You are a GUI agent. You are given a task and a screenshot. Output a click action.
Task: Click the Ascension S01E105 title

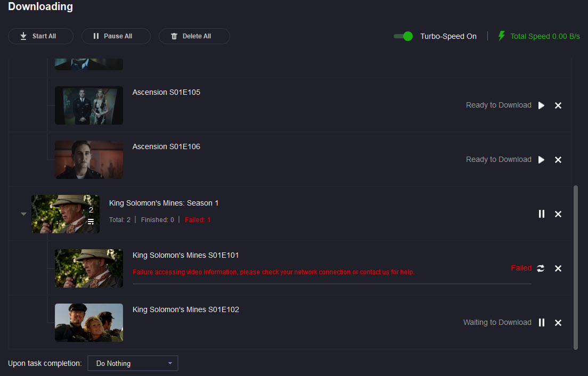coord(166,92)
